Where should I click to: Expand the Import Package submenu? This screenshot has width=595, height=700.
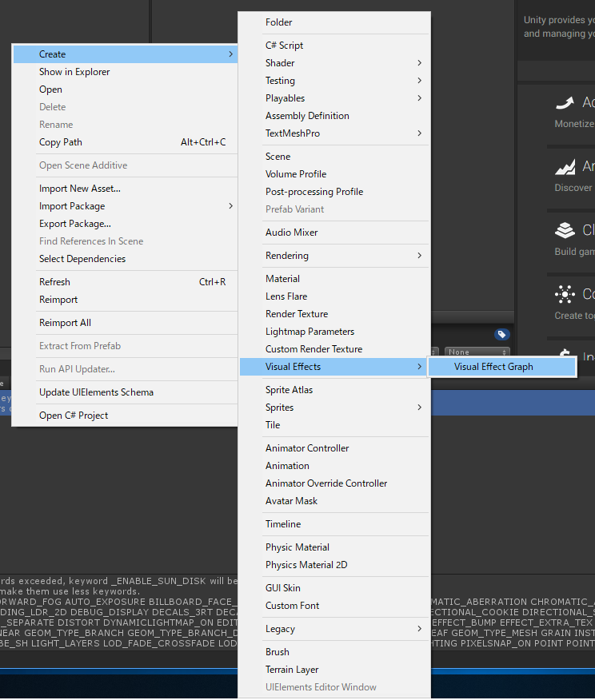coord(125,206)
